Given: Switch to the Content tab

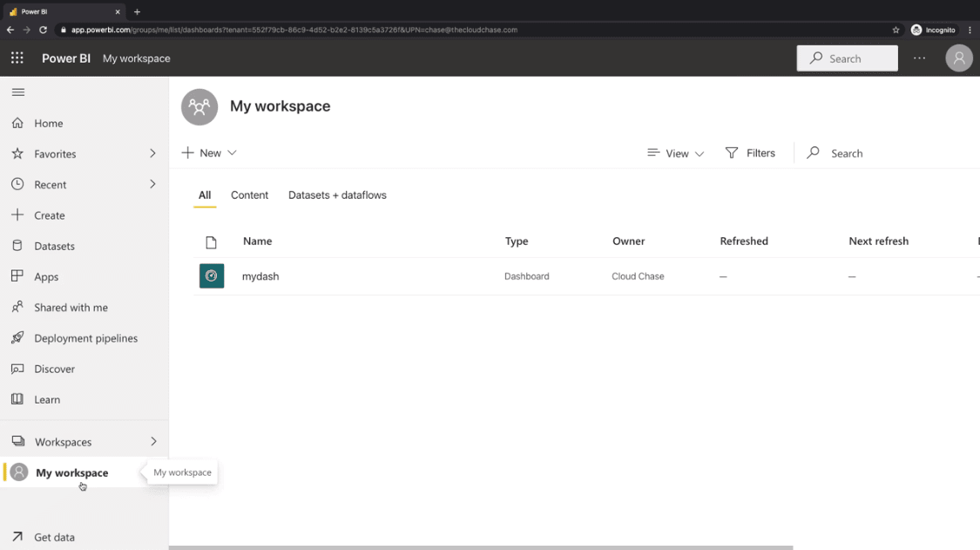Looking at the screenshot, I should click(249, 195).
